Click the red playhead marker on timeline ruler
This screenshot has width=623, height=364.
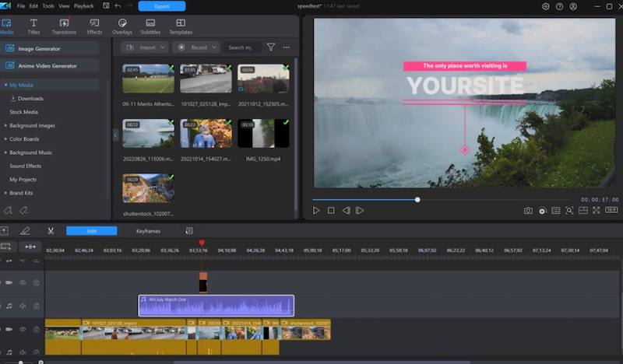pos(202,243)
